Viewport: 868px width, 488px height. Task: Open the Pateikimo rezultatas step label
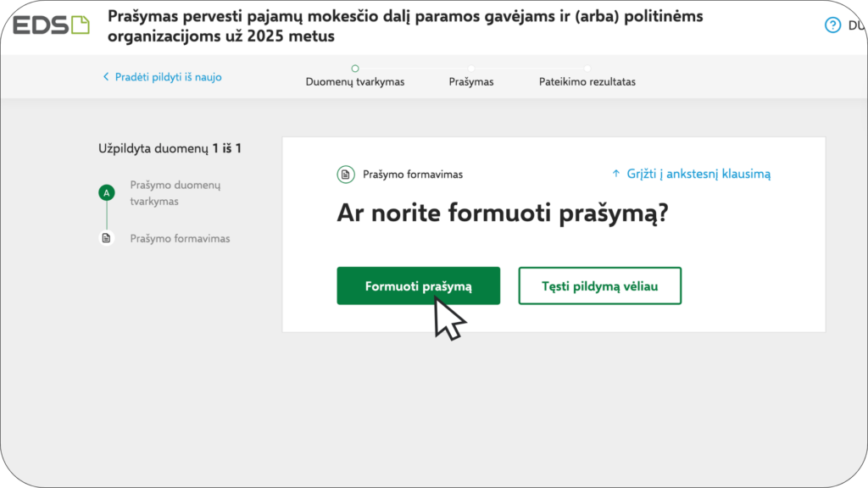point(587,82)
